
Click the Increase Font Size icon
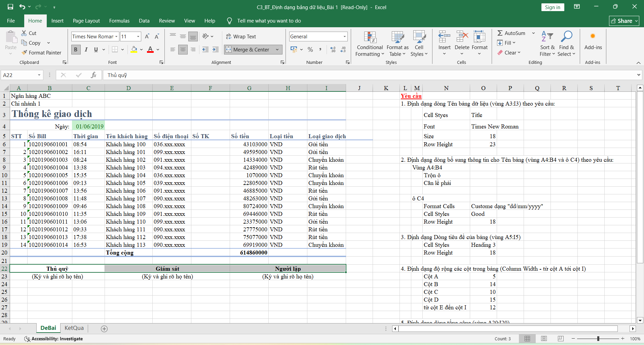tap(147, 36)
